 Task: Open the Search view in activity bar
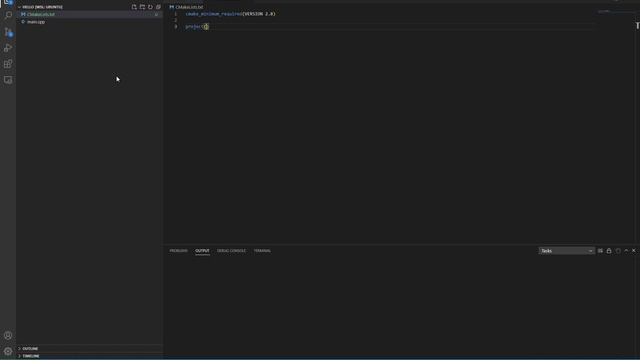8,16
